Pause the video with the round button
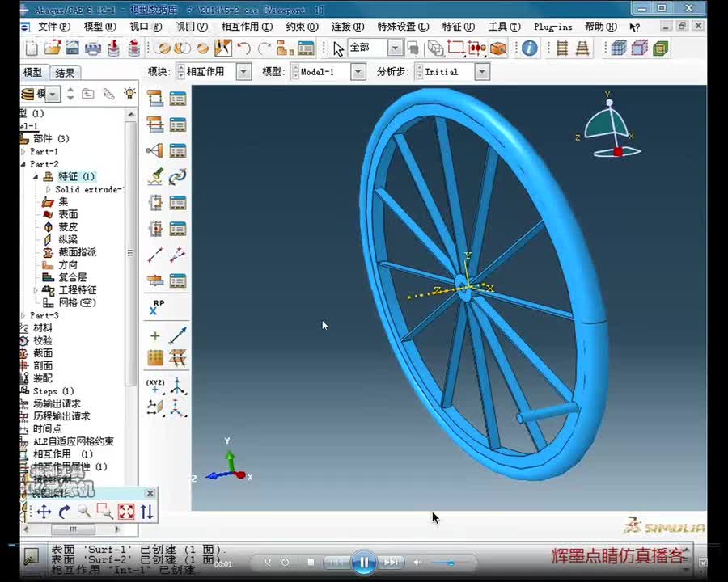 [x=363, y=562]
